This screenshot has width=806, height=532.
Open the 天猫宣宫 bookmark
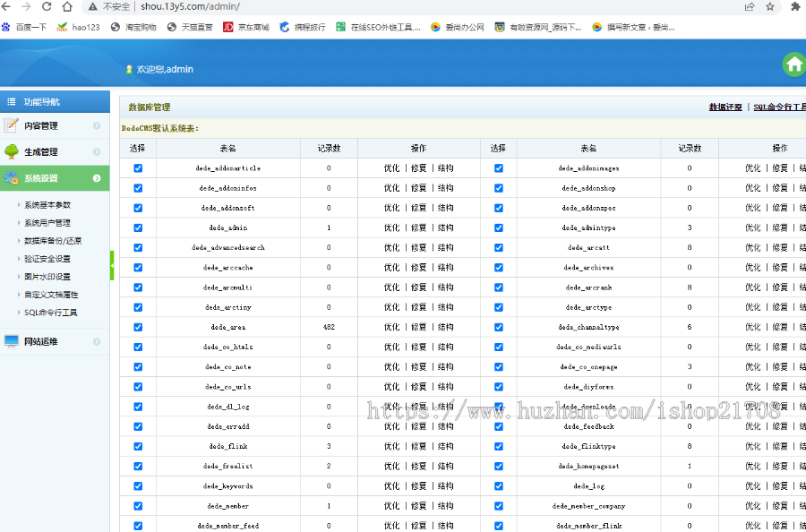(x=190, y=27)
